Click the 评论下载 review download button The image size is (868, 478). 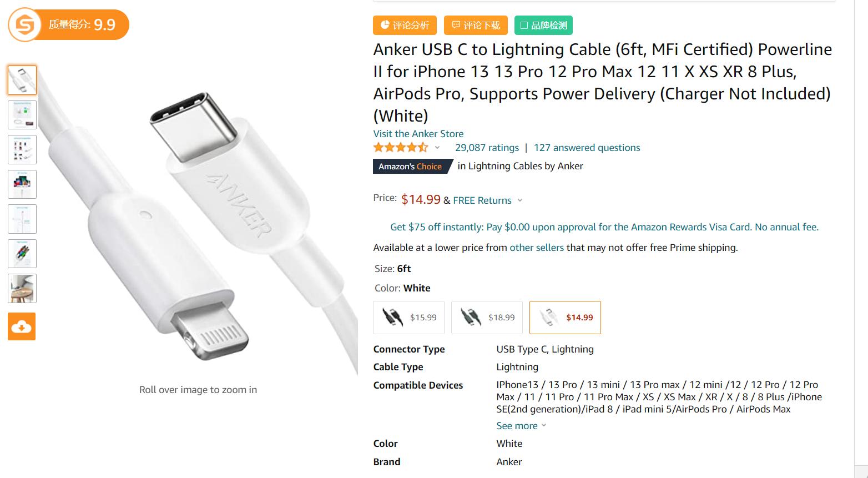coord(476,25)
